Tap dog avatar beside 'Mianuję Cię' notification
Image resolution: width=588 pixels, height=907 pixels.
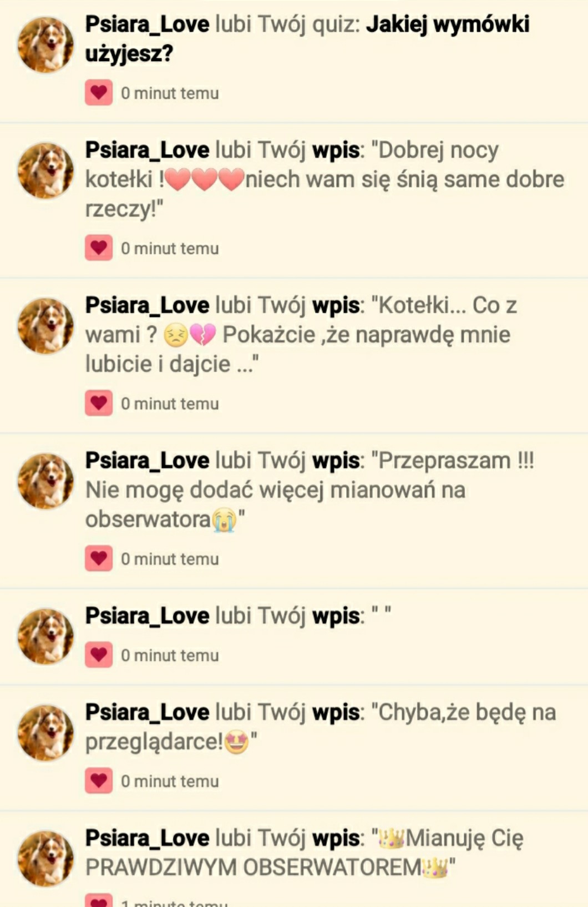pos(45,859)
